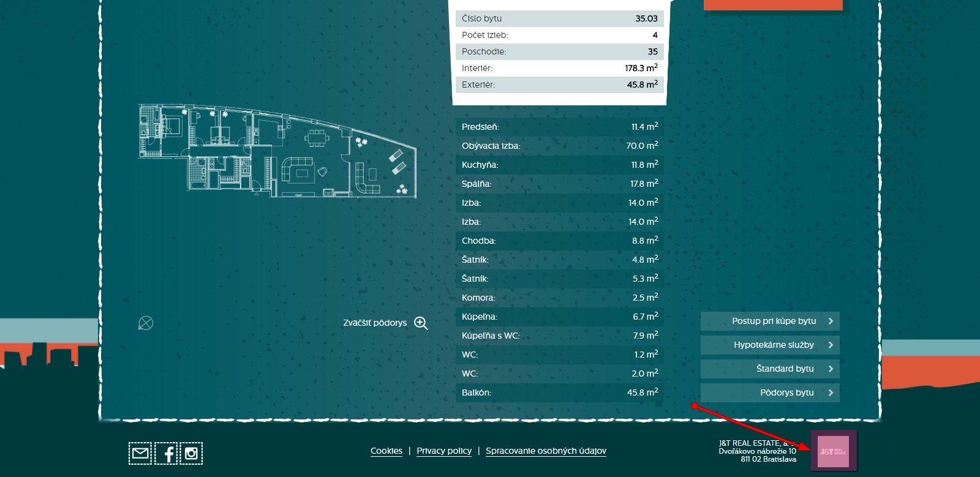
Task: Select corridor area value "8.8 m²"
Action: pos(645,240)
